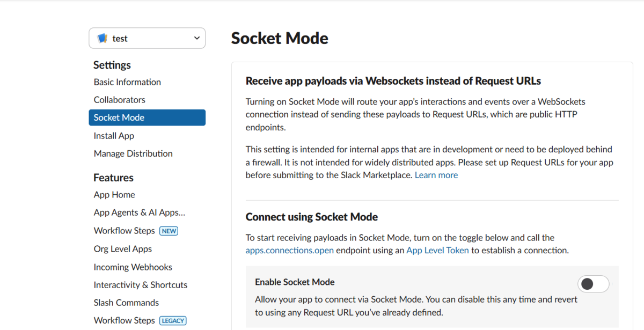Go to Incoming Webhooks
The width and height of the screenshot is (644, 330).
pyautogui.click(x=133, y=267)
